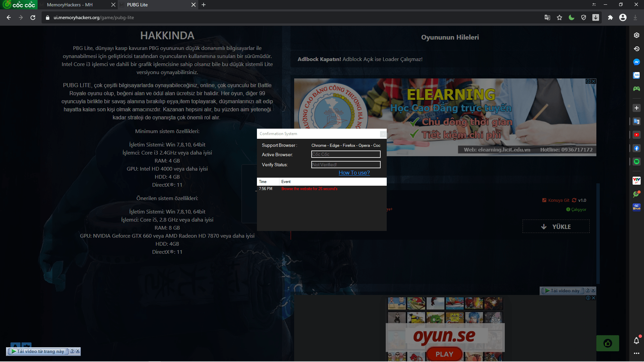Open notifications bell in sidebar

pyautogui.click(x=637, y=341)
